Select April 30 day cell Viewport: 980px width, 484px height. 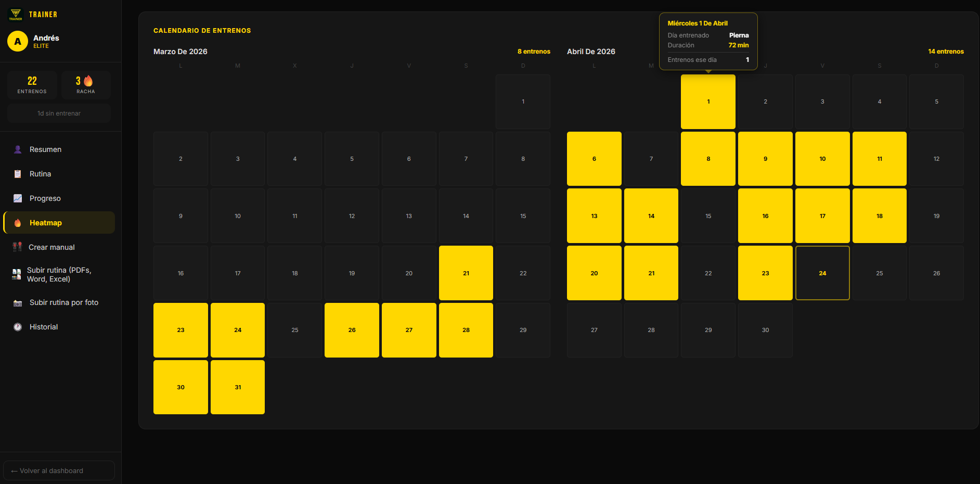[765, 330]
